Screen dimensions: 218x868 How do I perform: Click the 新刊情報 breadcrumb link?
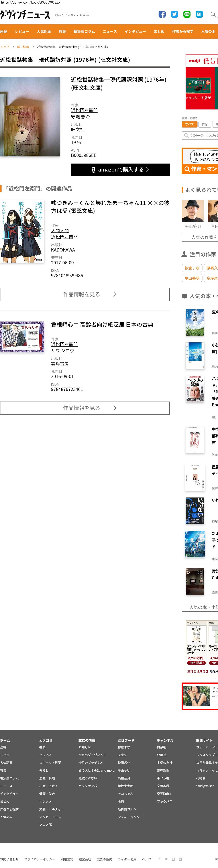[23, 47]
